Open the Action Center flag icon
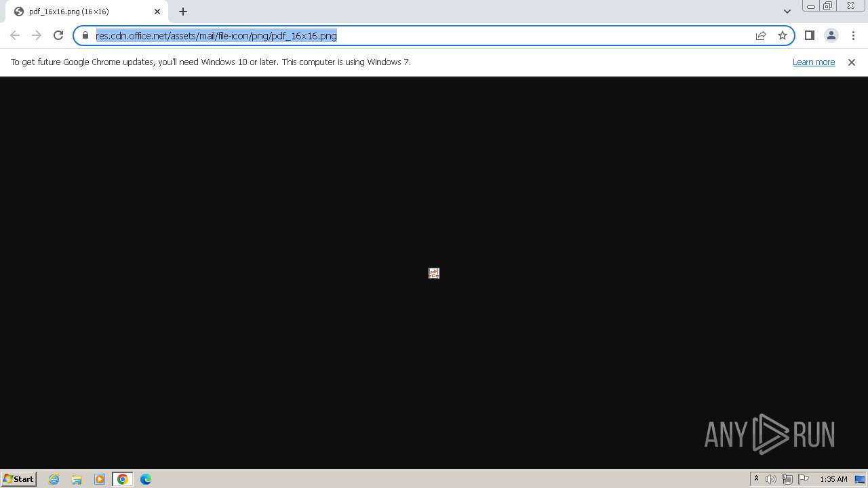Image resolution: width=868 pixels, height=488 pixels. [804, 479]
